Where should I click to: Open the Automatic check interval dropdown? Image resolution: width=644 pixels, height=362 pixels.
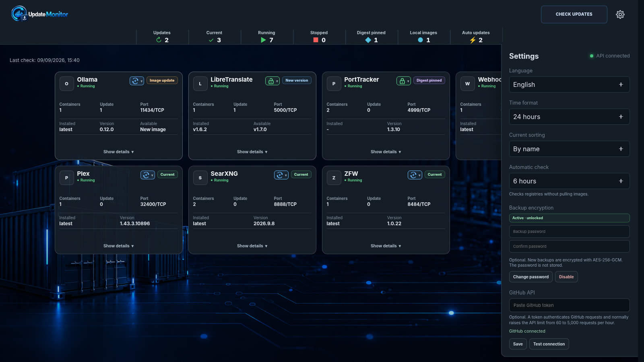coord(569,181)
